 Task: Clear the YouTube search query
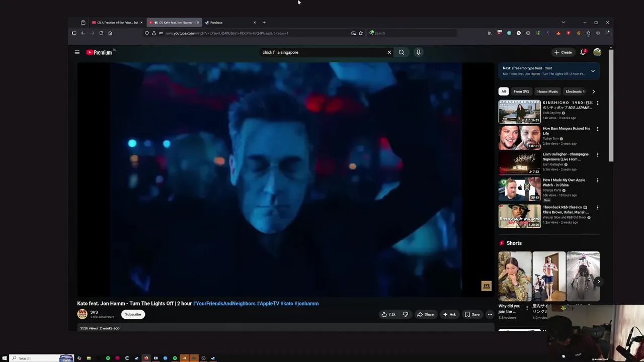389,52
